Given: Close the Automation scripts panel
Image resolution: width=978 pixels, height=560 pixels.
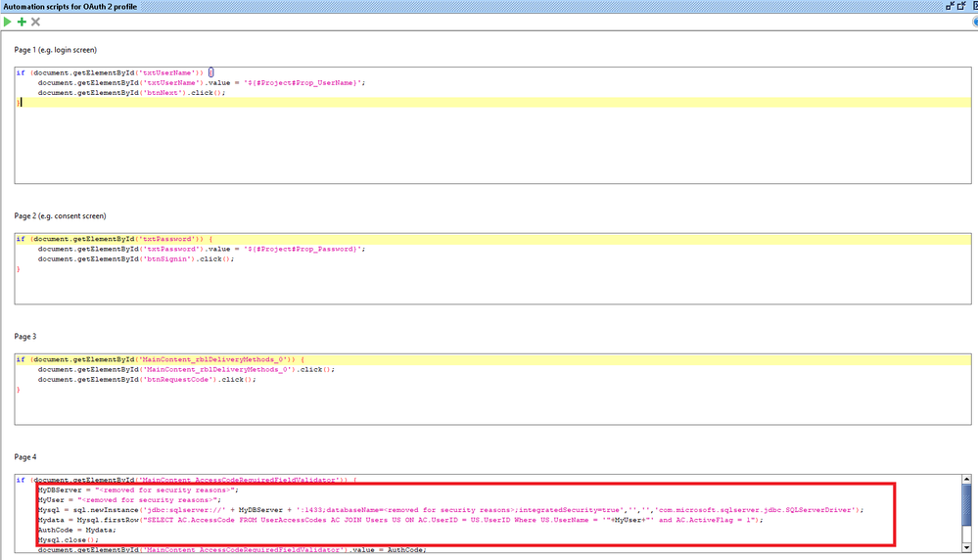Looking at the screenshot, I should pyautogui.click(x=972, y=6).
